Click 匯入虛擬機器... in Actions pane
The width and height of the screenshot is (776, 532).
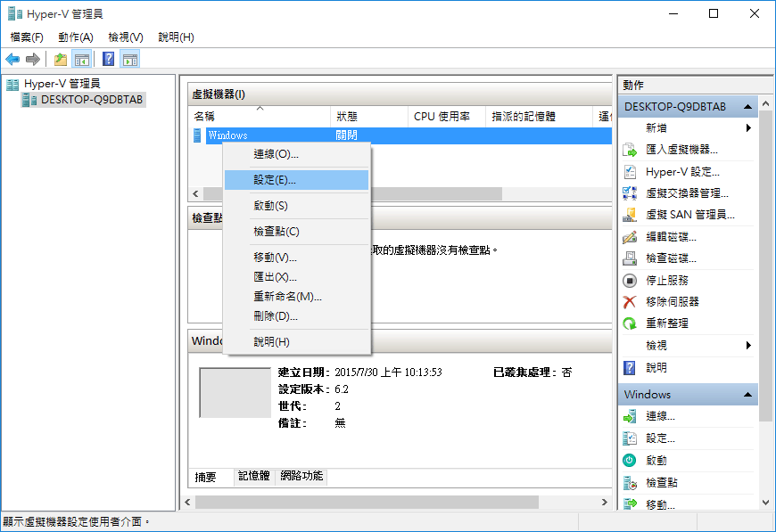(681, 150)
